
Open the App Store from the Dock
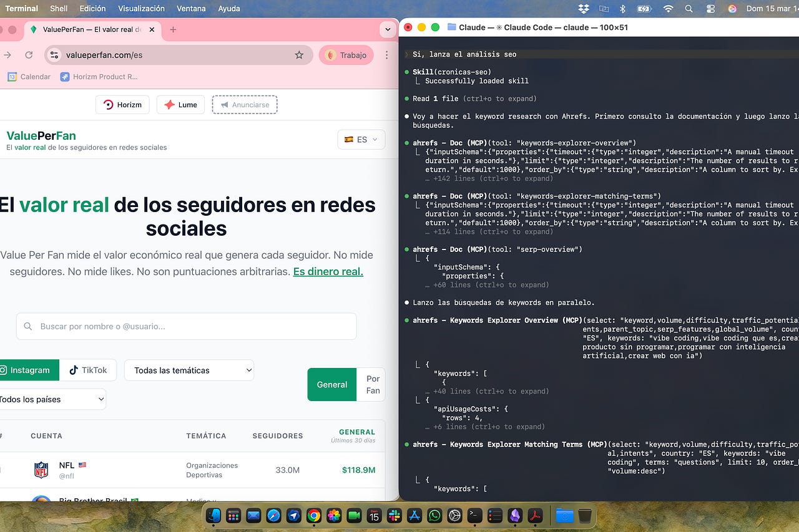414,515
